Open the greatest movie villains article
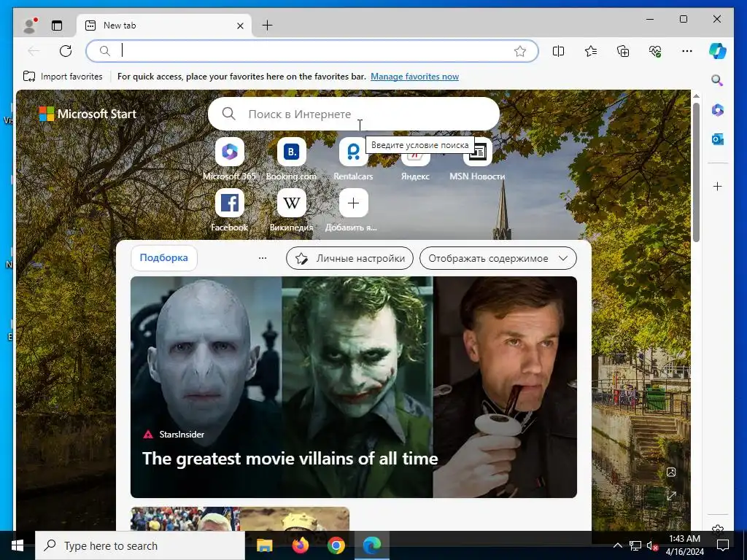Viewport: 747px width, 560px height. pos(354,386)
